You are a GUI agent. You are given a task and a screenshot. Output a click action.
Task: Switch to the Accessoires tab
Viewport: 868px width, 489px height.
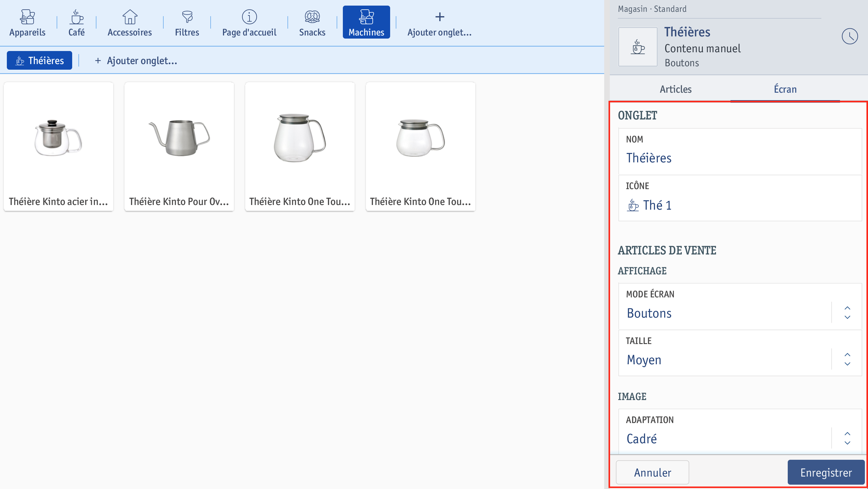[x=130, y=23]
